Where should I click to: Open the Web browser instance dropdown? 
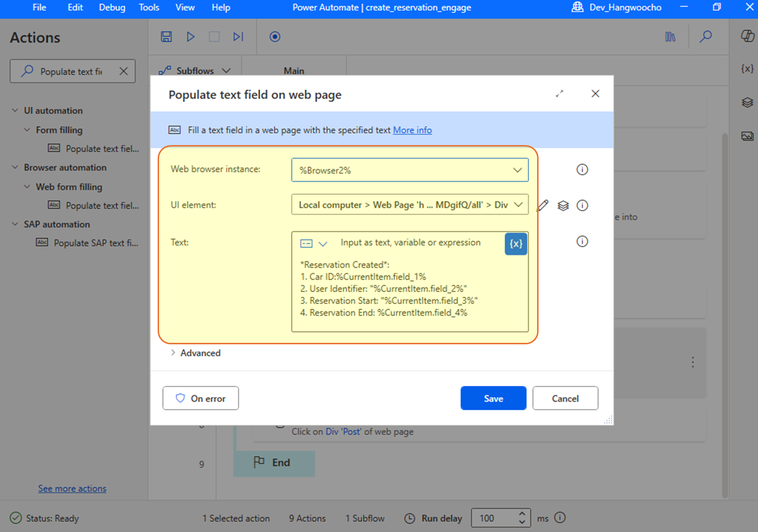(x=410, y=170)
